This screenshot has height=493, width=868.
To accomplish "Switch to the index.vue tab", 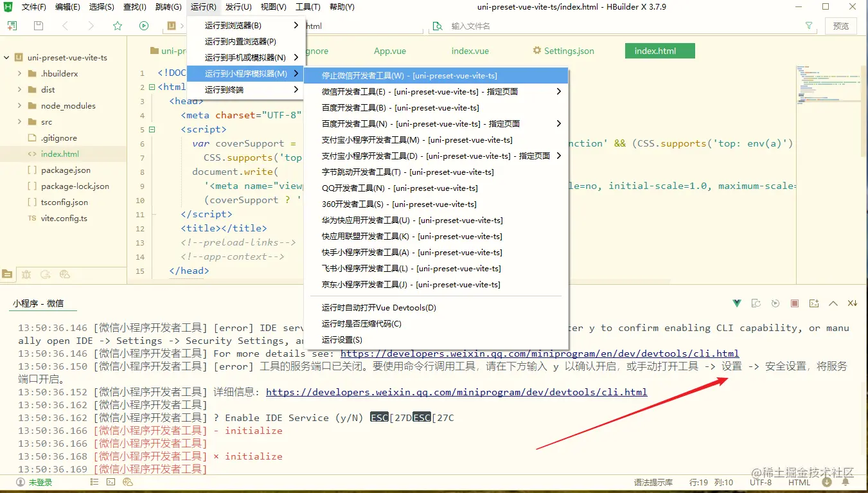I will pos(470,51).
